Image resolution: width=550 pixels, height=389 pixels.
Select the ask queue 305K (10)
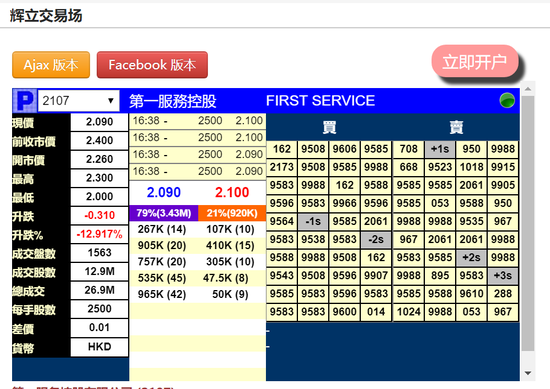230,262
